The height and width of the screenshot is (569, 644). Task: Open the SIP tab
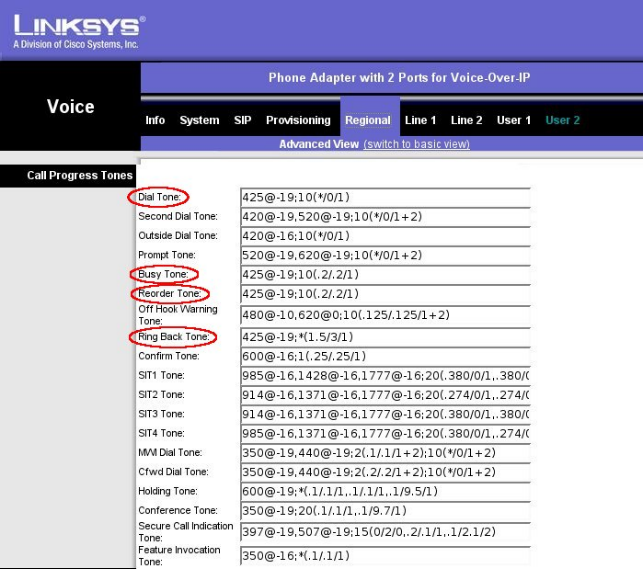point(243,120)
